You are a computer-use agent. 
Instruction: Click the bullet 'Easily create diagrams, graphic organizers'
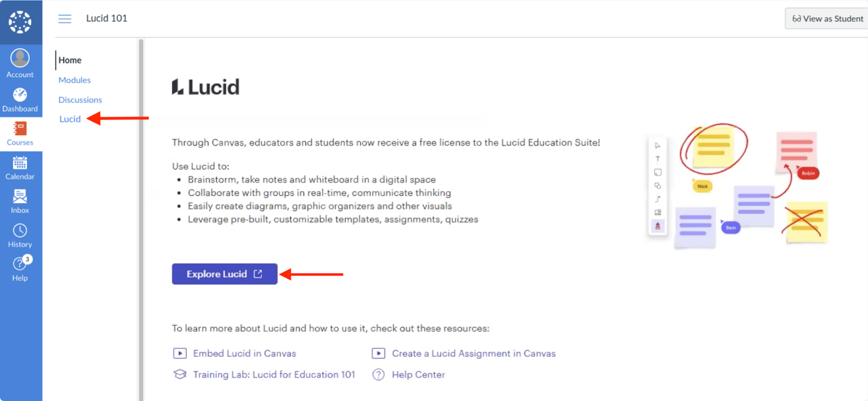click(320, 206)
